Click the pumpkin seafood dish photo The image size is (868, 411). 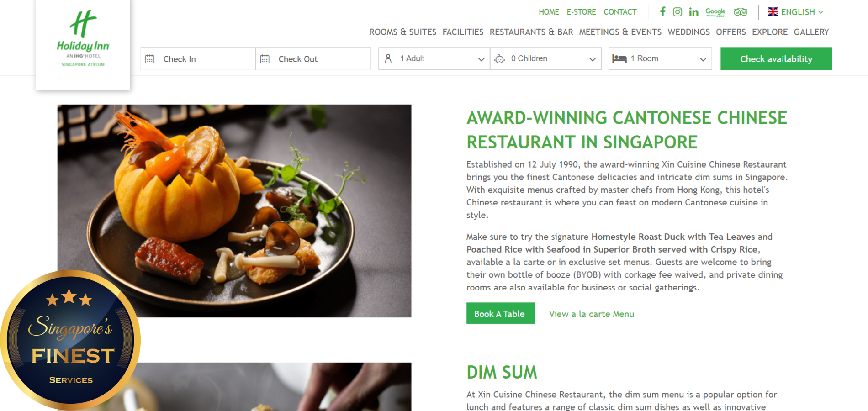(x=234, y=211)
